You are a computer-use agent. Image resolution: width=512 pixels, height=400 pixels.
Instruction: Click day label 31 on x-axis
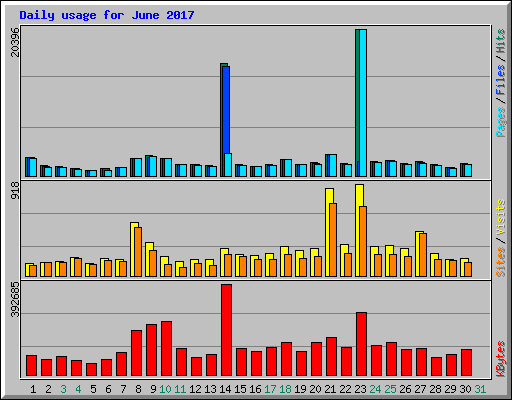(x=480, y=389)
